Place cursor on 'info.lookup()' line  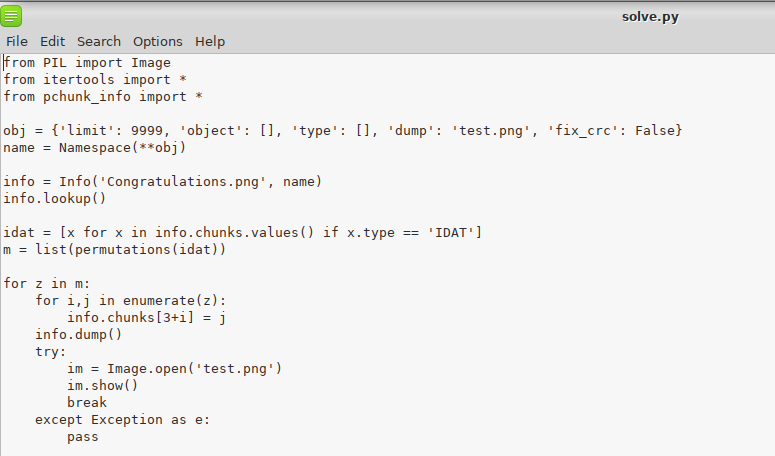(x=54, y=199)
